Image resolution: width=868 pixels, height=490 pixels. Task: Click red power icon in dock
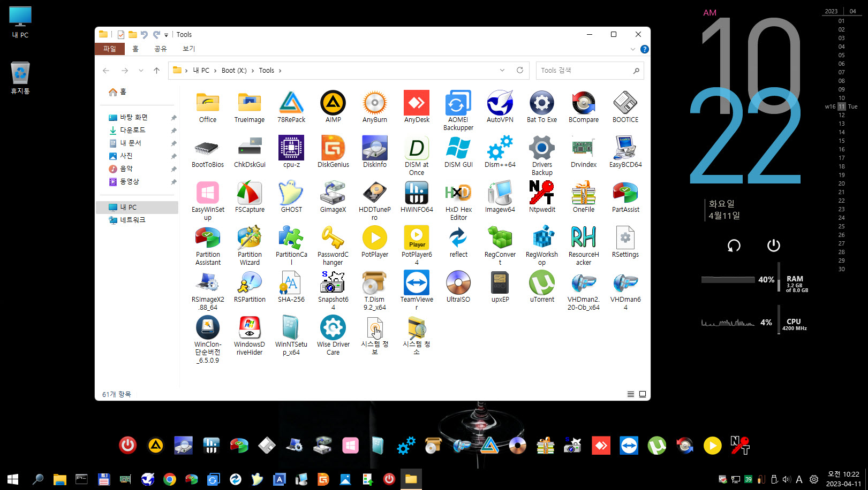point(128,445)
